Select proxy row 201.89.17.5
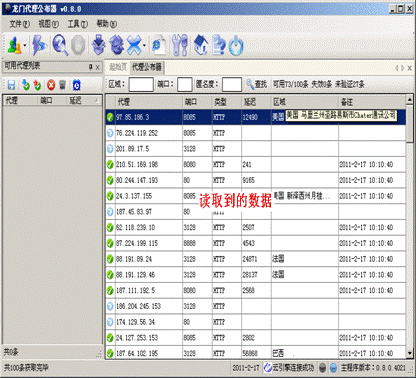 tap(256, 149)
